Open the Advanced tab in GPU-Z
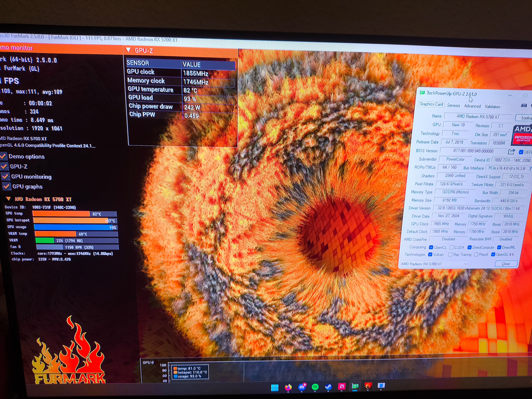This screenshot has width=532, height=399. pos(472,106)
